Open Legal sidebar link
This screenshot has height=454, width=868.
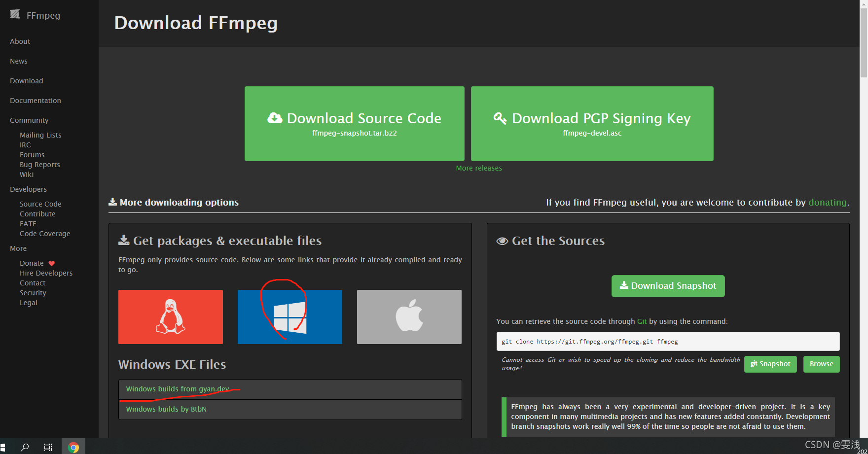[29, 303]
